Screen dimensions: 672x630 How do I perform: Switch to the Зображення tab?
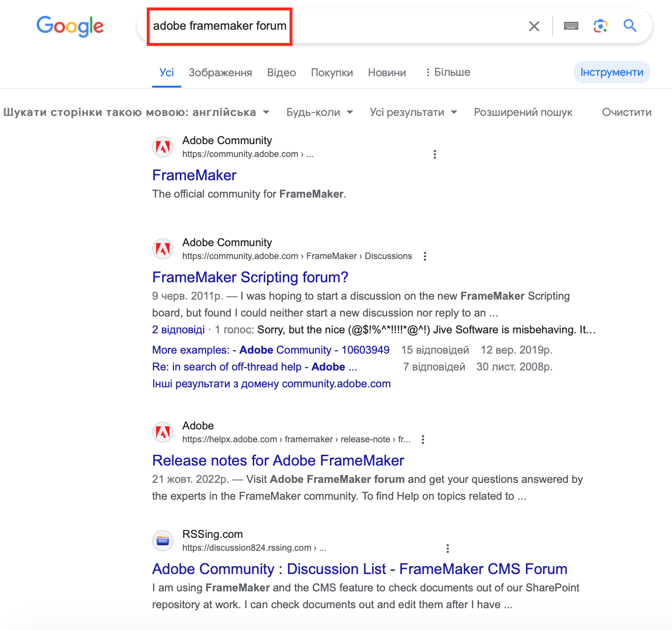click(221, 72)
